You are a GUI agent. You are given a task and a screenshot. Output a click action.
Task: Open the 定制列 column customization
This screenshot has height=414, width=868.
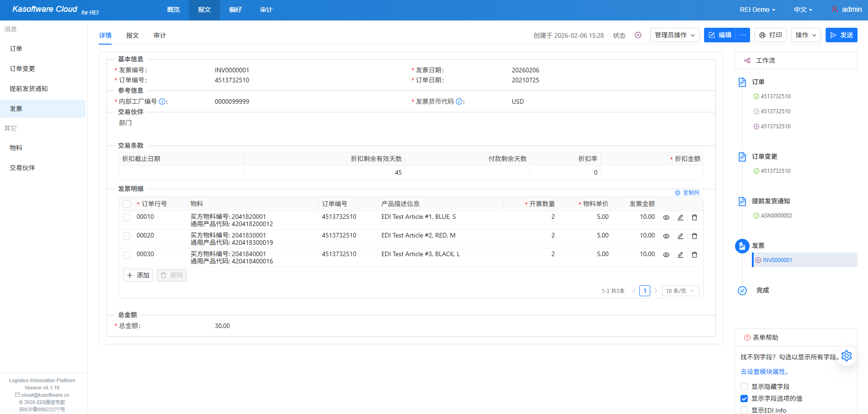(x=687, y=193)
